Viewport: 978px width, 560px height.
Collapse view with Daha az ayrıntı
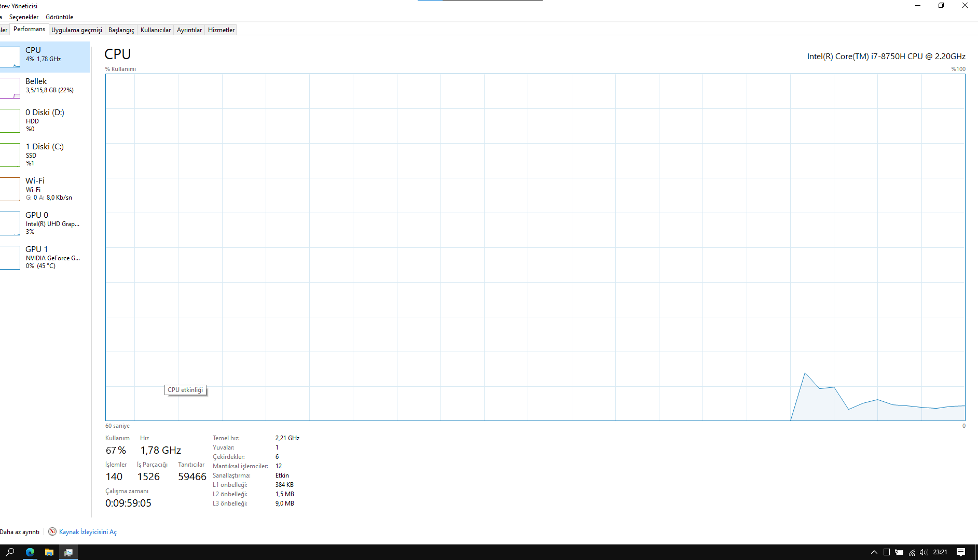click(x=20, y=532)
